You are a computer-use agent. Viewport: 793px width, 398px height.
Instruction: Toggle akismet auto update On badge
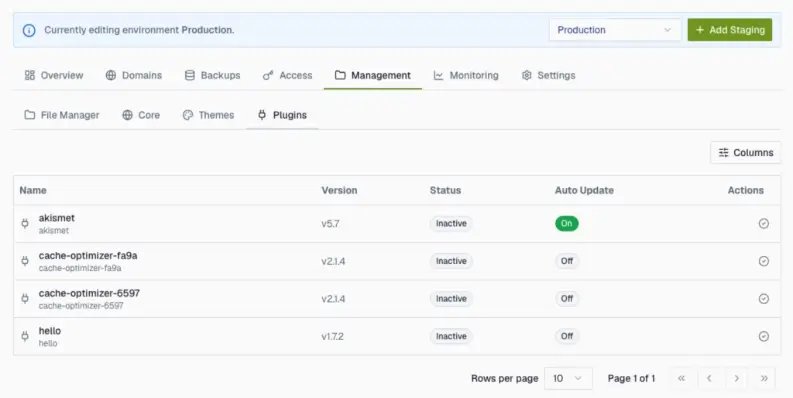(567, 224)
